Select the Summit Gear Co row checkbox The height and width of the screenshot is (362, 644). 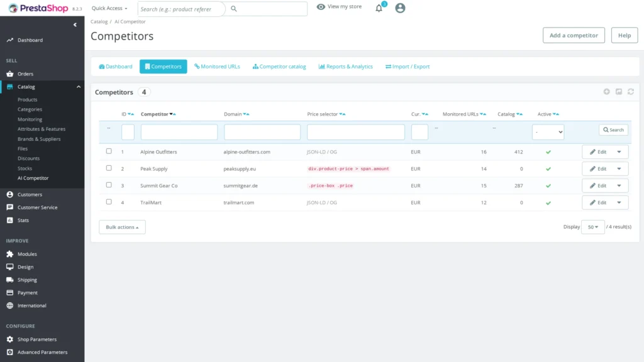[109, 185]
